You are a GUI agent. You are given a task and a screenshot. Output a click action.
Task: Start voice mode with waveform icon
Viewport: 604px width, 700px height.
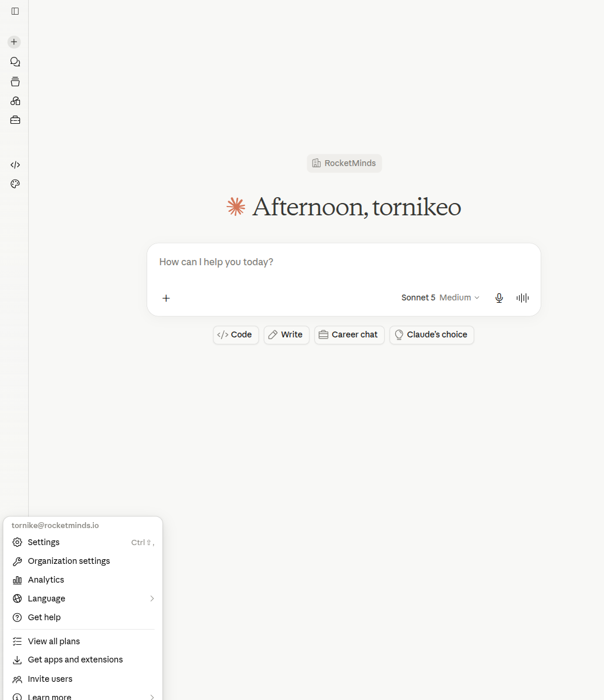tap(522, 297)
